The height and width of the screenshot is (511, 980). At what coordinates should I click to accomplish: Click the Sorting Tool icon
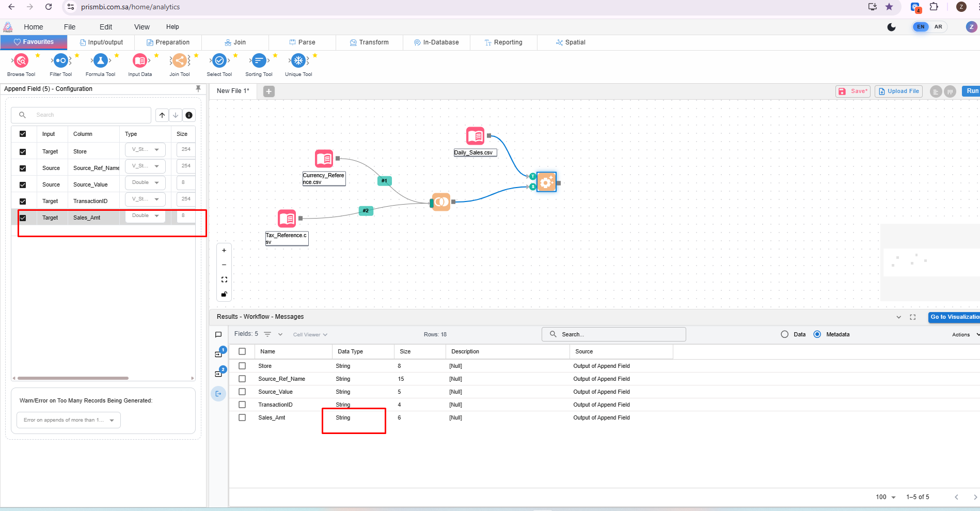(259, 61)
